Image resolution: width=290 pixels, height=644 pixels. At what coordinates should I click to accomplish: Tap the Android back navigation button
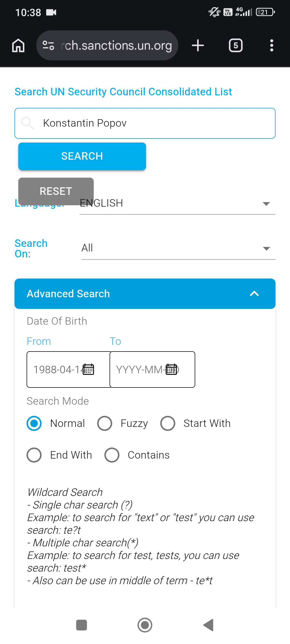click(208, 625)
